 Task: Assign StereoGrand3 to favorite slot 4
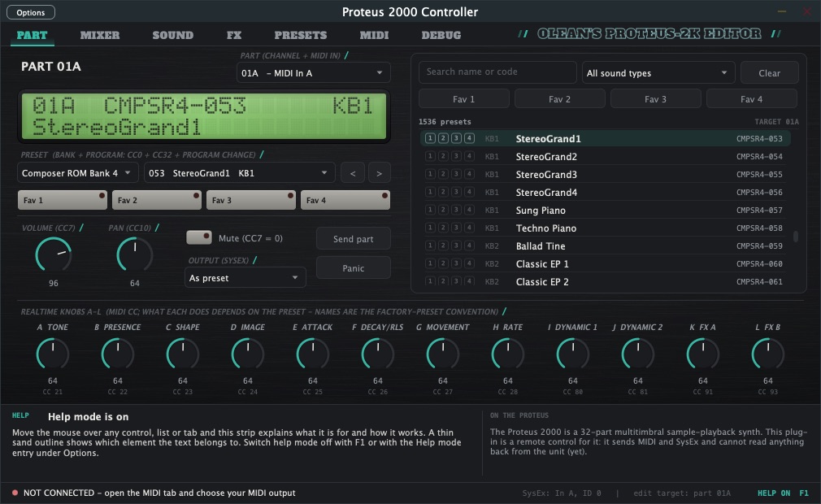click(469, 174)
